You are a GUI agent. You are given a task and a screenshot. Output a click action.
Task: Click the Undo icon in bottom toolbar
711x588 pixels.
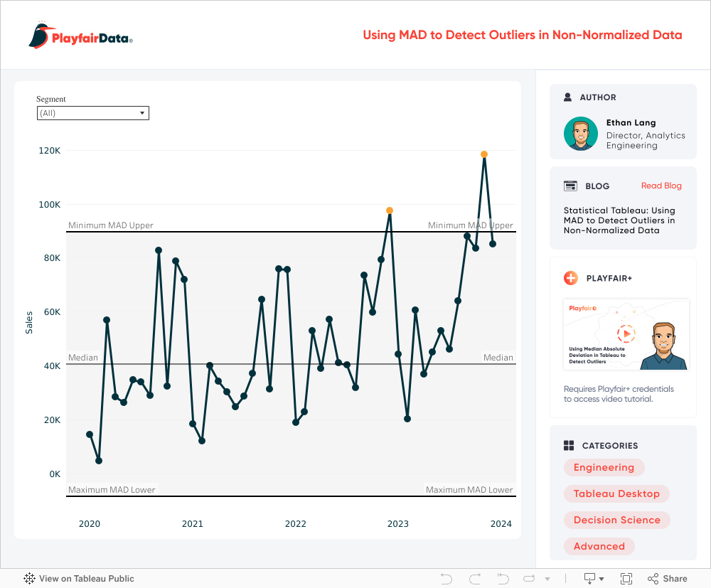(x=447, y=579)
